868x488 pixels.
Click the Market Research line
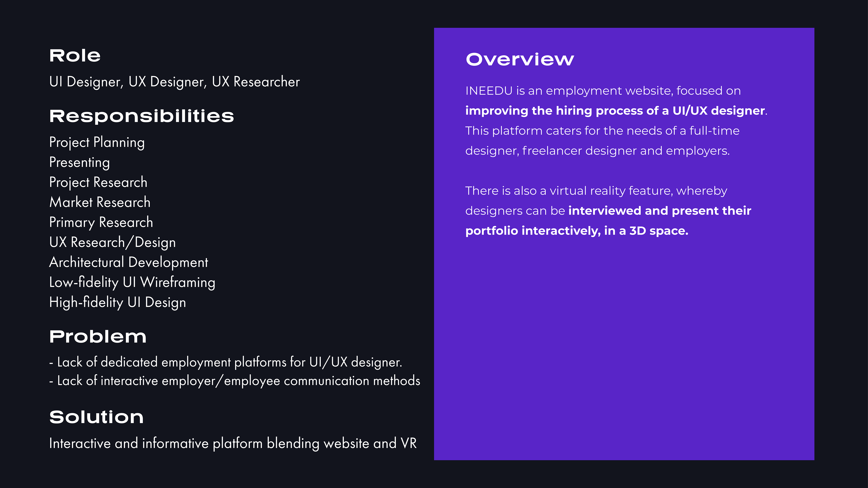point(100,202)
